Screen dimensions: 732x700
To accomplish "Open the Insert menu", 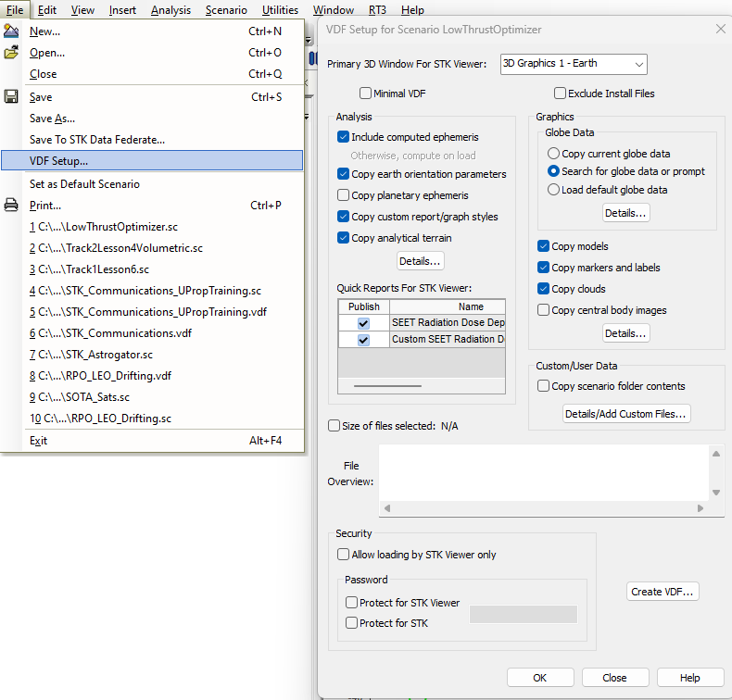I will click(x=122, y=10).
